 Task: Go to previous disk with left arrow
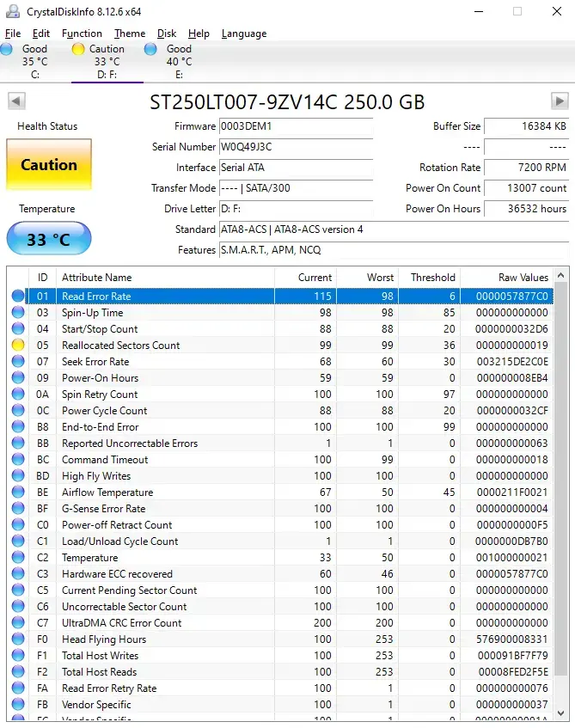coord(16,101)
